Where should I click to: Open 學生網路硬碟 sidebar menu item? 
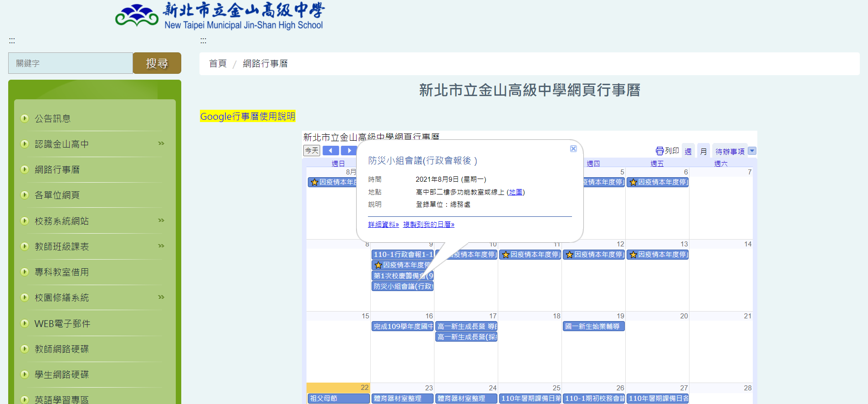62,374
